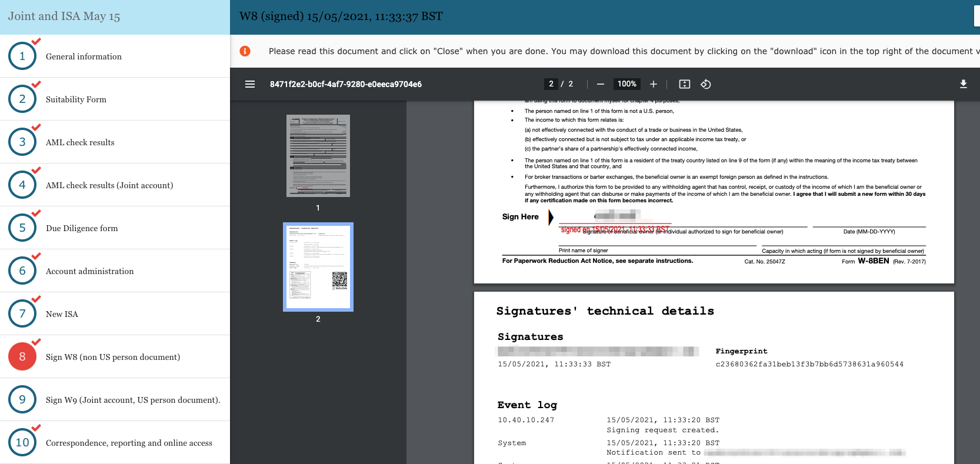
Task: Select page 1 thumbnail
Action: tap(318, 156)
